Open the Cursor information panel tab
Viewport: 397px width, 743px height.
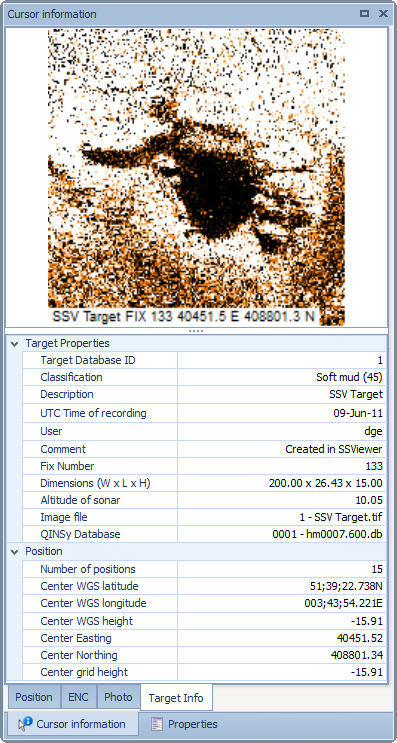point(72,724)
